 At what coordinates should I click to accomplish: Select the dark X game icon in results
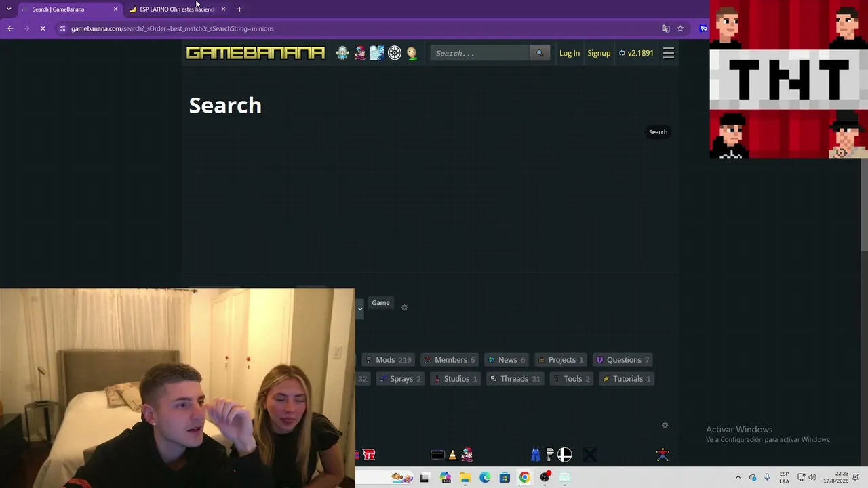point(590,455)
